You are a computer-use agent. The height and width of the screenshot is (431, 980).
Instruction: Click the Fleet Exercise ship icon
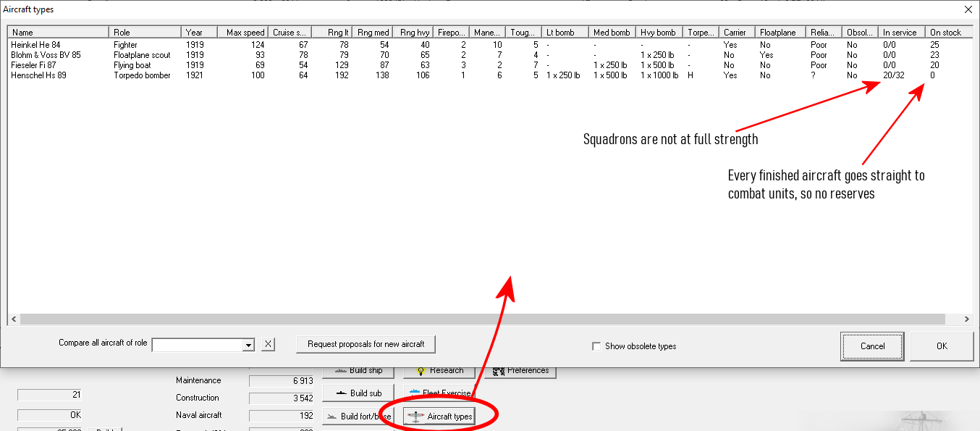click(415, 393)
